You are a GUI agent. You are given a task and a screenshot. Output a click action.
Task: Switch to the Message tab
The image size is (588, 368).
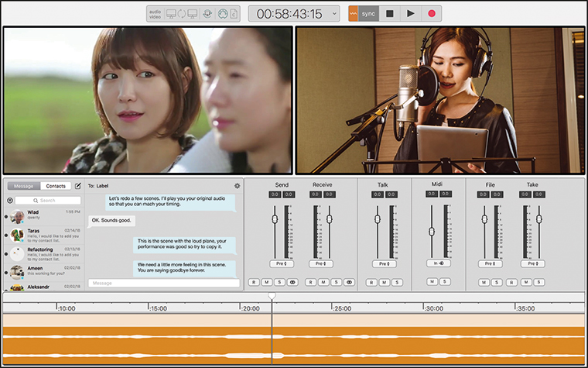[x=23, y=186]
